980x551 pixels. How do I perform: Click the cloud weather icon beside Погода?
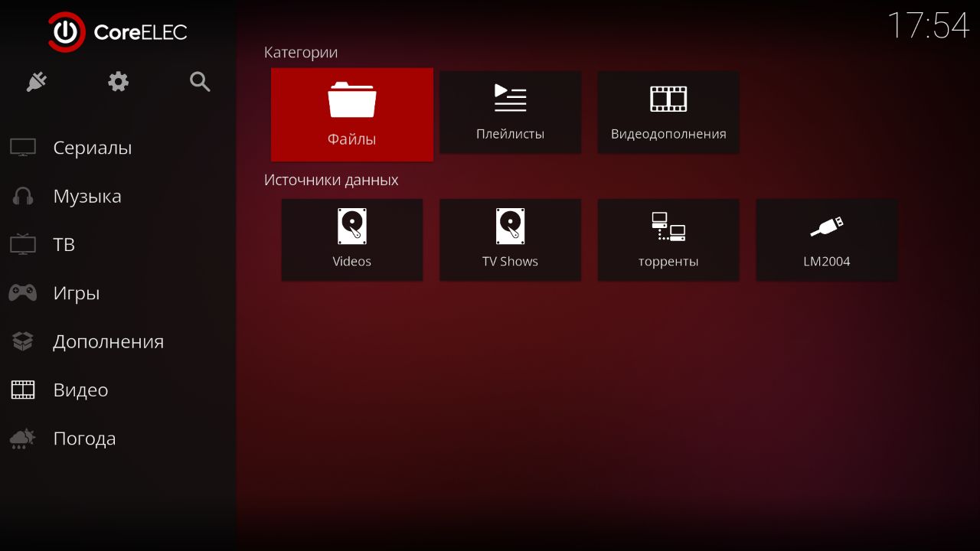(23, 439)
